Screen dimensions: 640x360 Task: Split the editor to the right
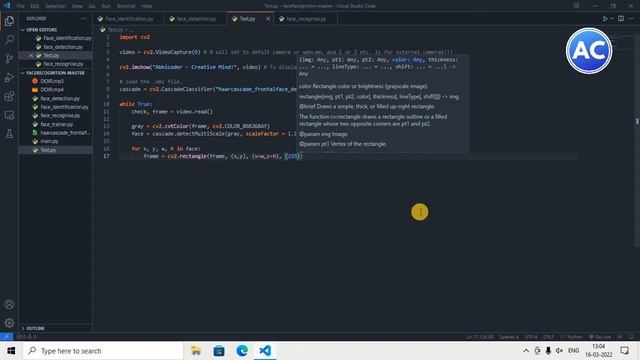(x=621, y=18)
